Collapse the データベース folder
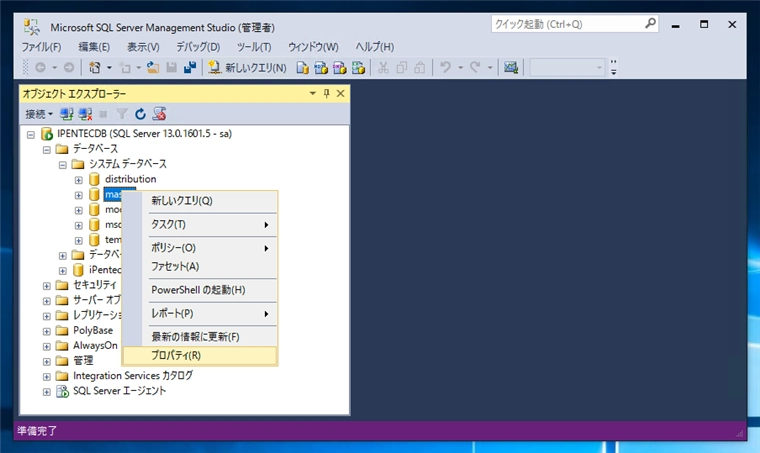 [x=47, y=150]
